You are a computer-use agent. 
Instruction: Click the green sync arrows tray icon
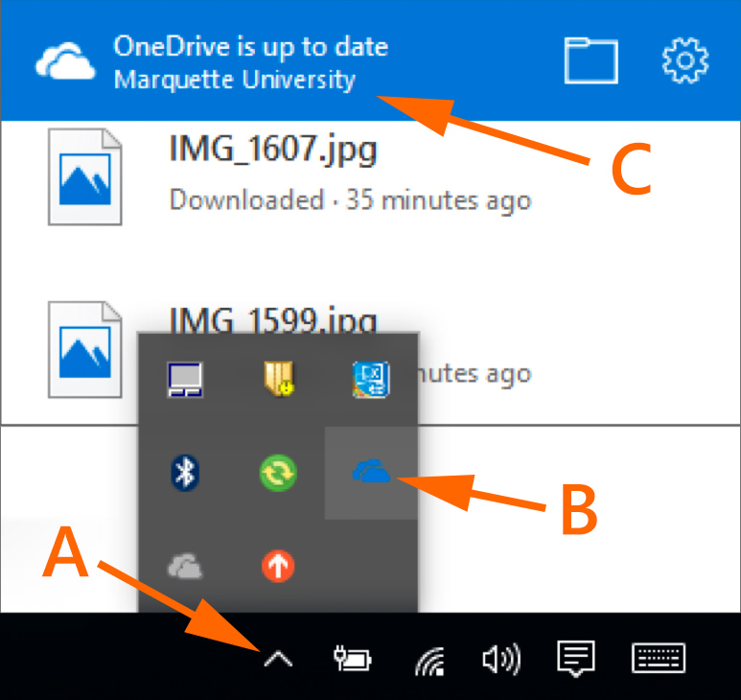278,472
